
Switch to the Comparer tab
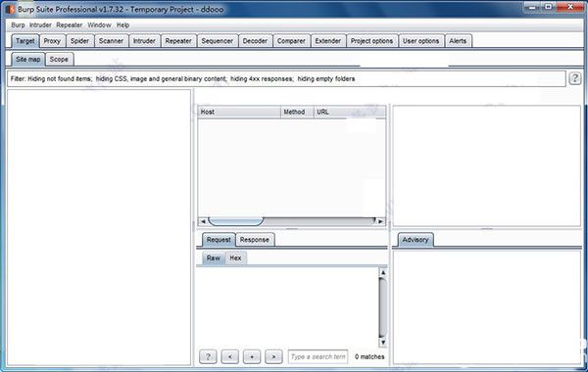point(291,41)
